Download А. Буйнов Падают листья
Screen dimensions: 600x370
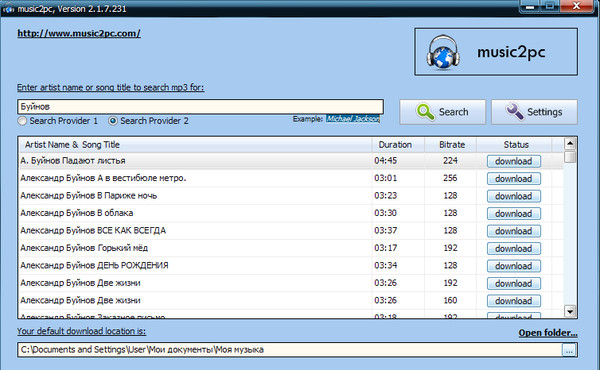click(x=514, y=161)
